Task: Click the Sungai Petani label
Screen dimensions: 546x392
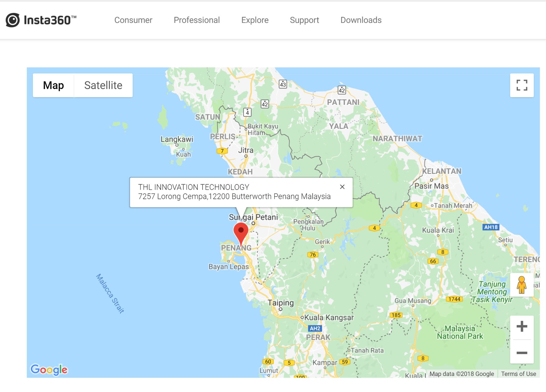Action: (x=253, y=217)
